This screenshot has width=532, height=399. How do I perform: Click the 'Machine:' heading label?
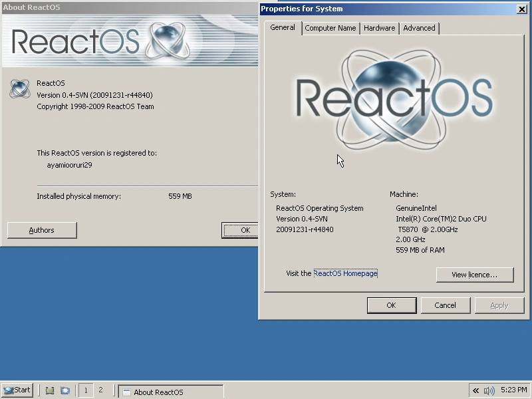(404, 194)
